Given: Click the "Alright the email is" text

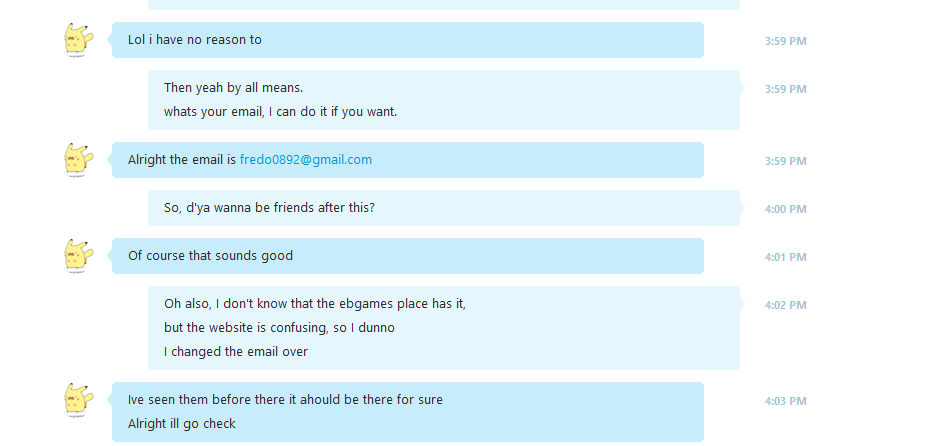Looking at the screenshot, I should click(182, 160).
